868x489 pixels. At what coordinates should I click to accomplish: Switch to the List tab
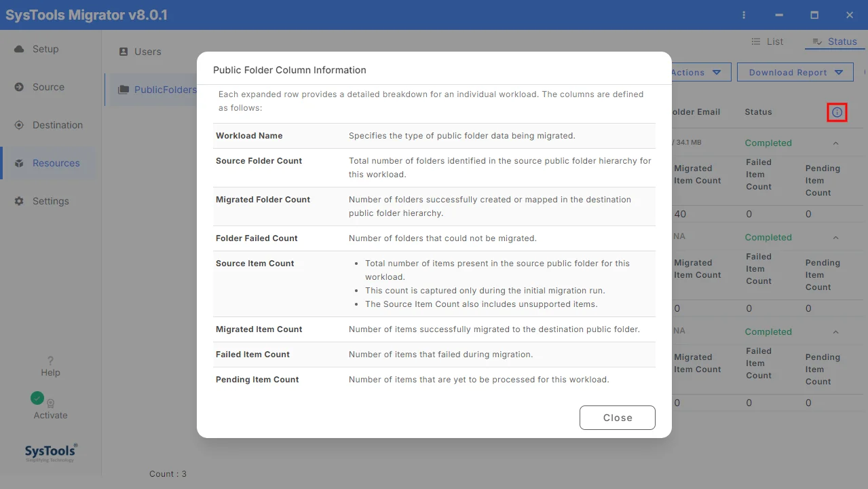pos(768,41)
